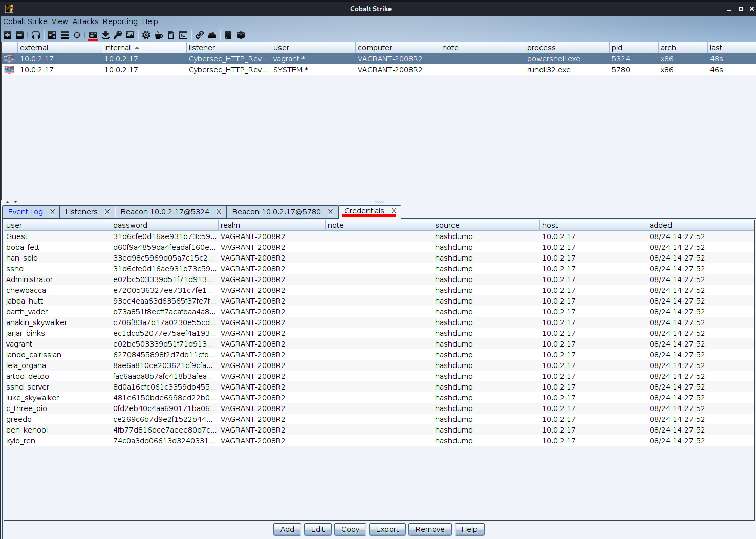Connect to a new team server
The image size is (756, 539).
[7, 35]
